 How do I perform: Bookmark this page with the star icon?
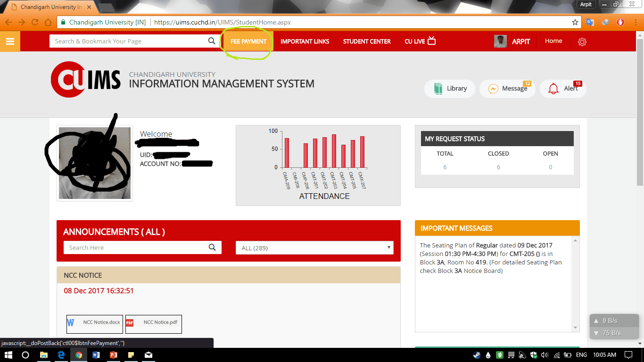(575, 22)
